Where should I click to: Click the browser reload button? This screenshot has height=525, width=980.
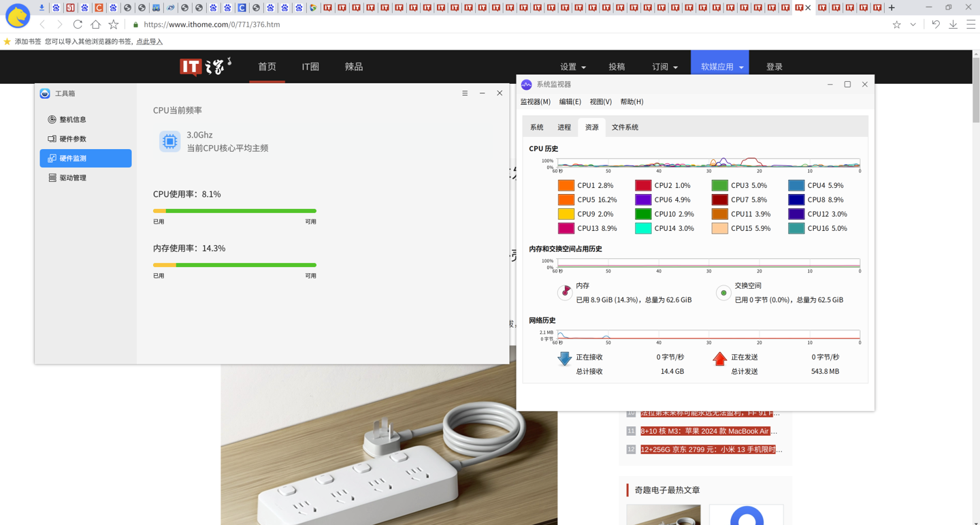point(78,25)
